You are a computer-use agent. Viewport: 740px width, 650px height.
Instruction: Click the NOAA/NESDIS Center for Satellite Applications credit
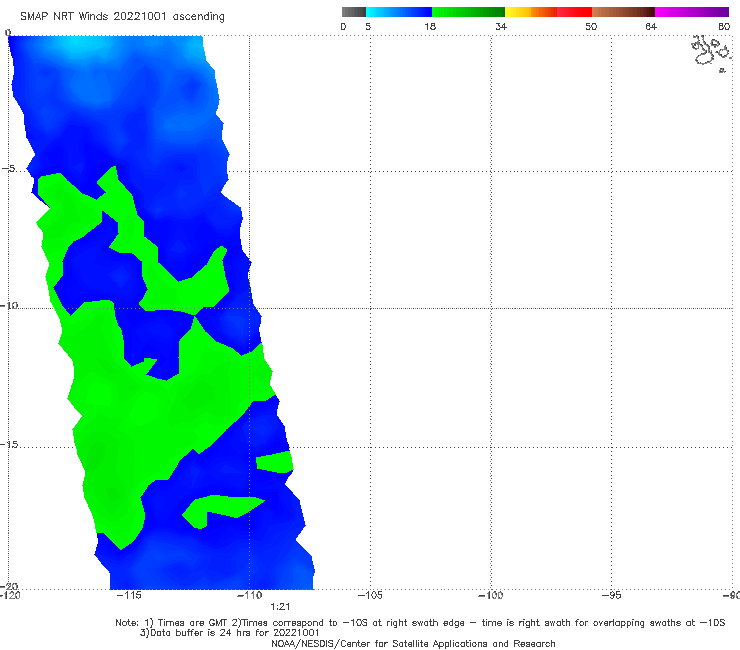[x=413, y=644]
